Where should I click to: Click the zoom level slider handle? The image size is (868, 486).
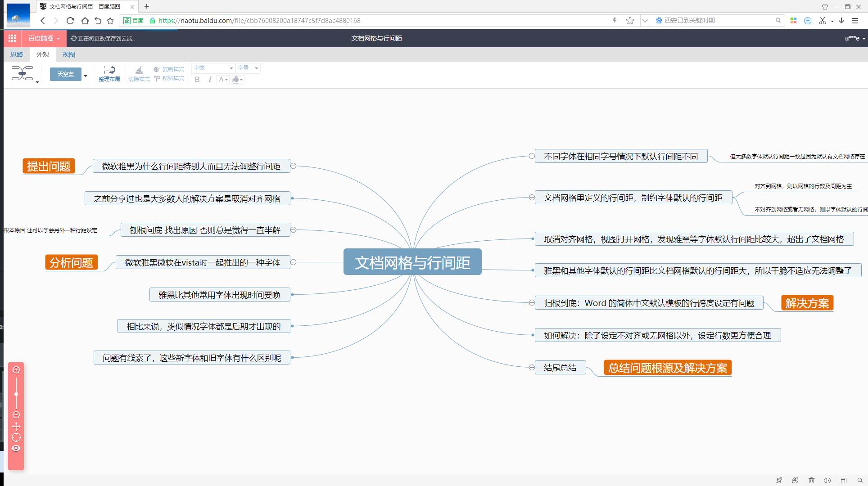tap(16, 394)
